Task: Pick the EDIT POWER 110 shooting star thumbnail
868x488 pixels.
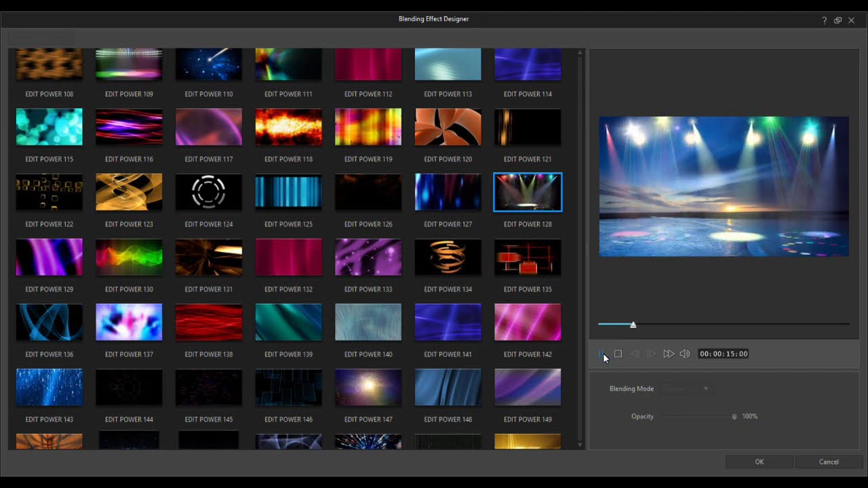Action: (209, 64)
